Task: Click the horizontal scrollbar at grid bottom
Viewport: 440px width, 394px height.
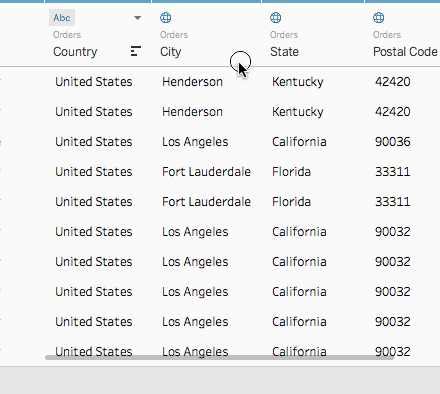Action: pos(219,358)
